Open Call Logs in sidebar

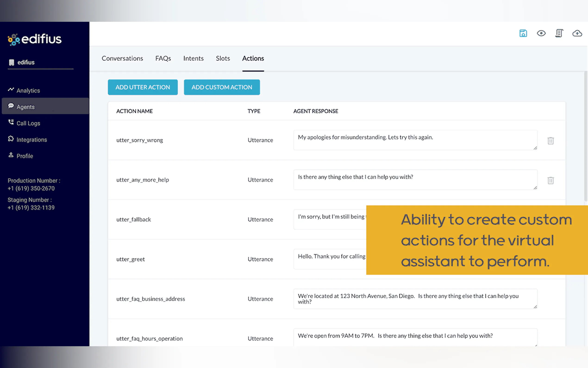[28, 123]
